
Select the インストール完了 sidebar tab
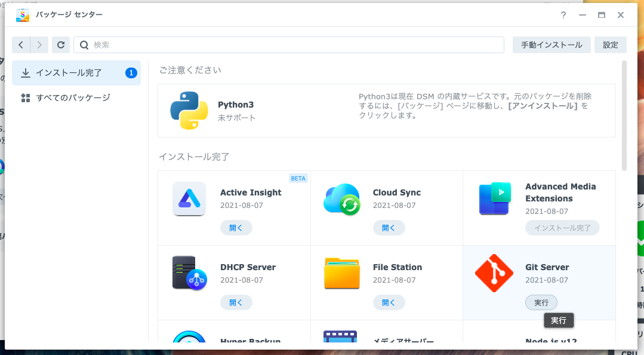point(76,73)
